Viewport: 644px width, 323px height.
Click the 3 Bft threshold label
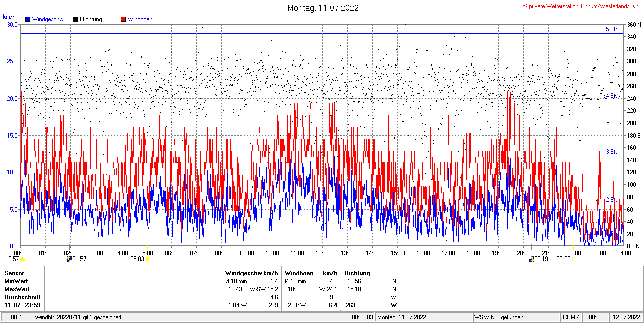611,151
